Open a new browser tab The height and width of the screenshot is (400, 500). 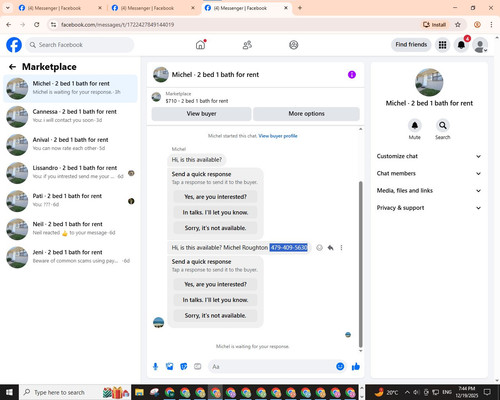click(x=300, y=8)
